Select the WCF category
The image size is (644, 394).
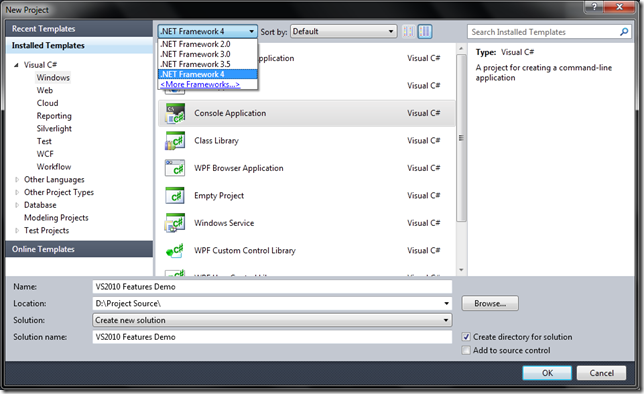(x=45, y=154)
